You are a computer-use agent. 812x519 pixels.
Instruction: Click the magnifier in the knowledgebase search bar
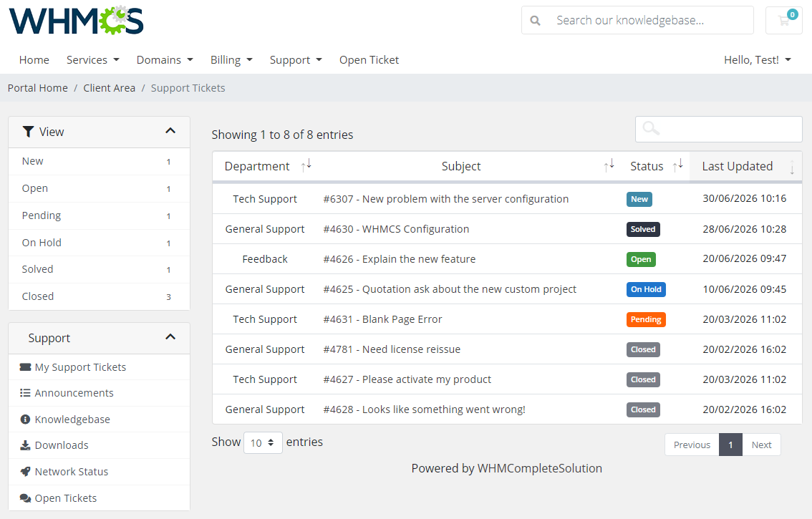535,21
